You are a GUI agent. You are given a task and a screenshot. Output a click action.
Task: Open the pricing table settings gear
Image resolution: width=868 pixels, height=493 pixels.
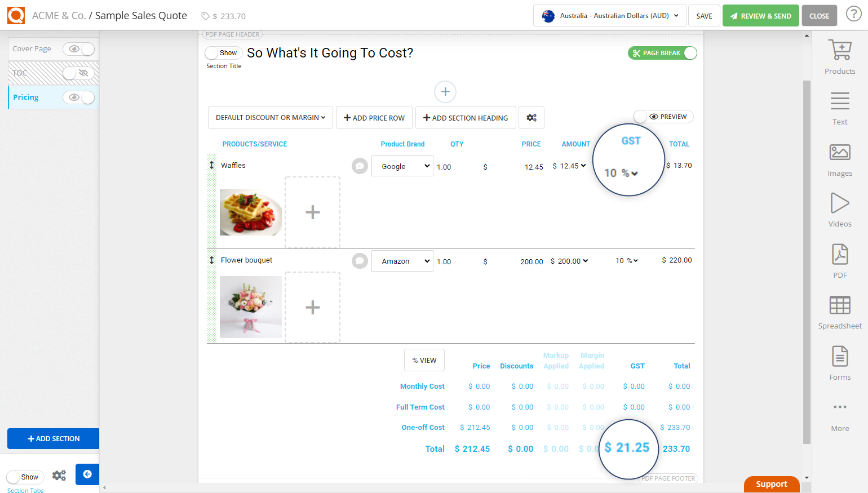click(531, 117)
